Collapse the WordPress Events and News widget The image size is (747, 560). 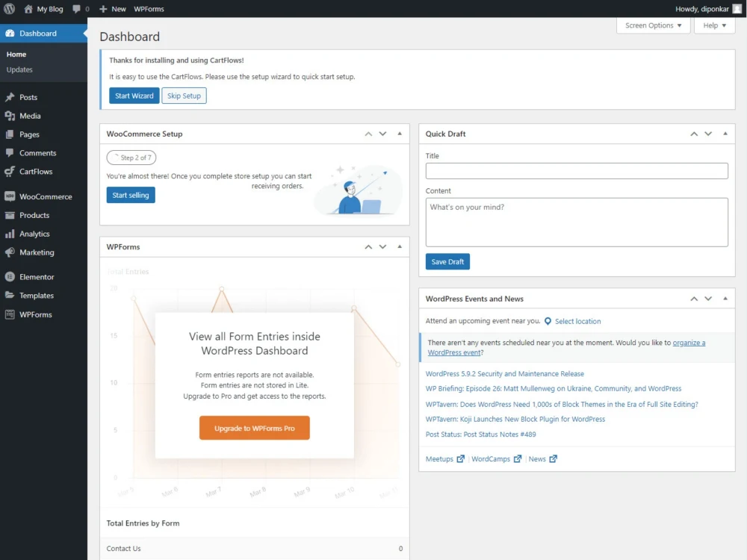coord(725,299)
